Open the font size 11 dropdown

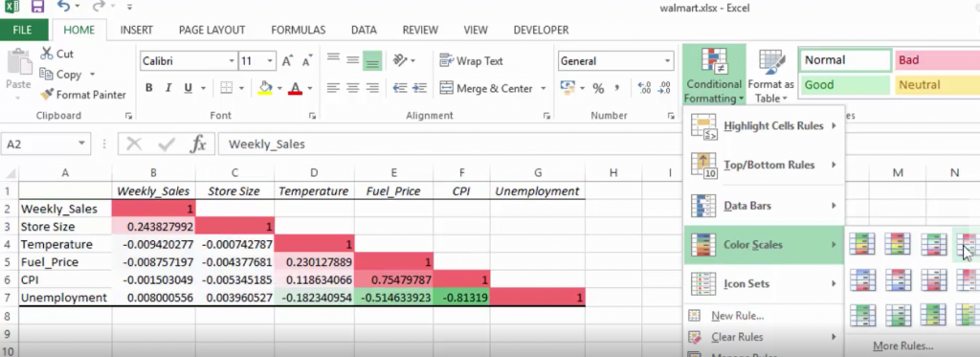click(x=271, y=61)
